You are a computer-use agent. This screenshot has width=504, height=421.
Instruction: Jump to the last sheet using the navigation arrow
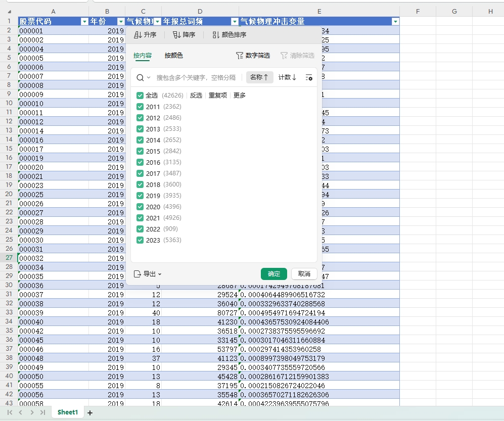[43, 412]
